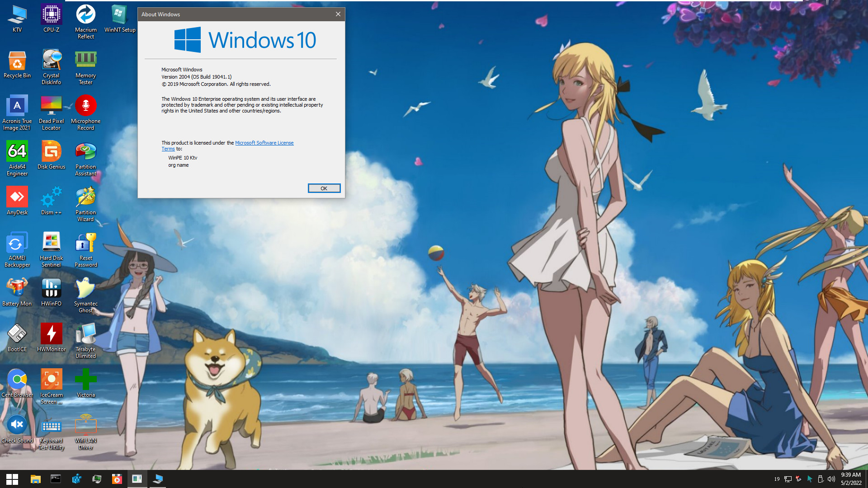Select the HWinFO icon
Screen dimensions: 868x488
[x=52, y=292]
